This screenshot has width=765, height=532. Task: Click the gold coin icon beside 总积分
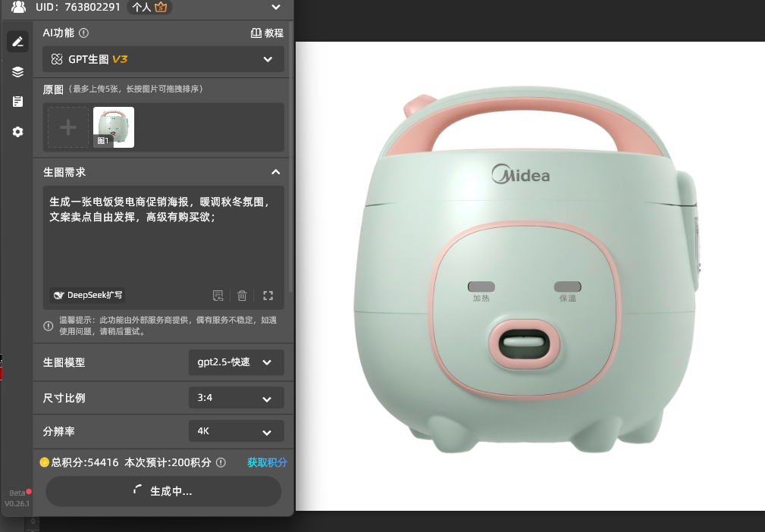[45, 462]
